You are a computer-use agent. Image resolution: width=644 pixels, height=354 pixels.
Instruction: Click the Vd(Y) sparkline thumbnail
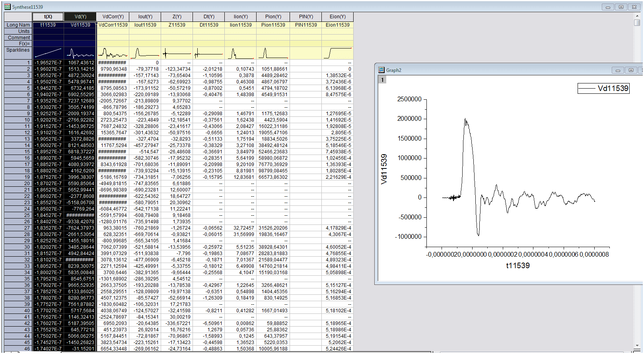click(x=80, y=53)
